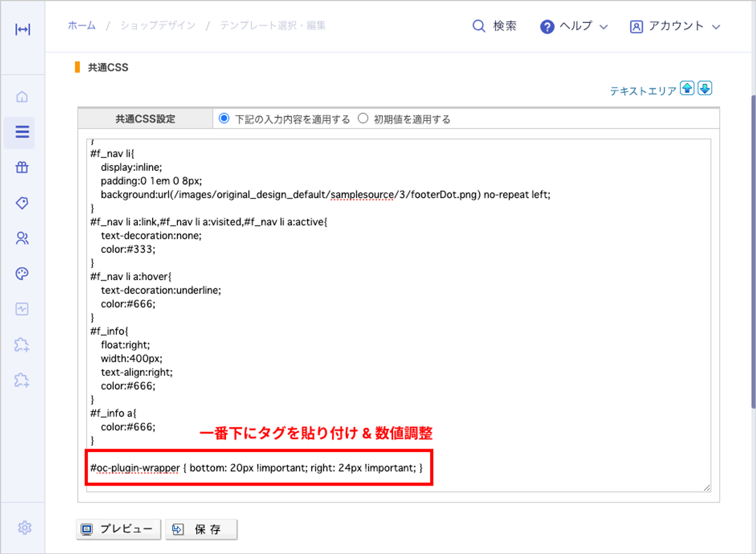Open the gift box icon in sidebar
756x554 pixels.
22,168
